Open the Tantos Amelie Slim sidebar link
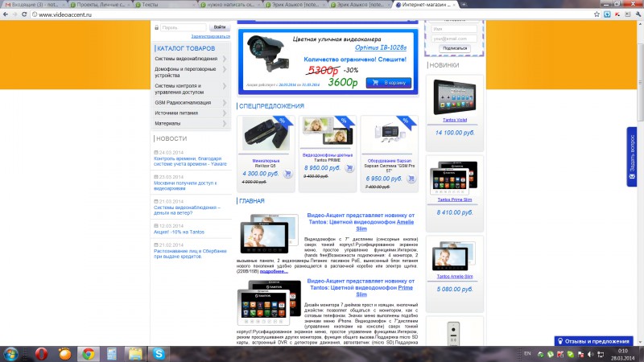 [455, 276]
